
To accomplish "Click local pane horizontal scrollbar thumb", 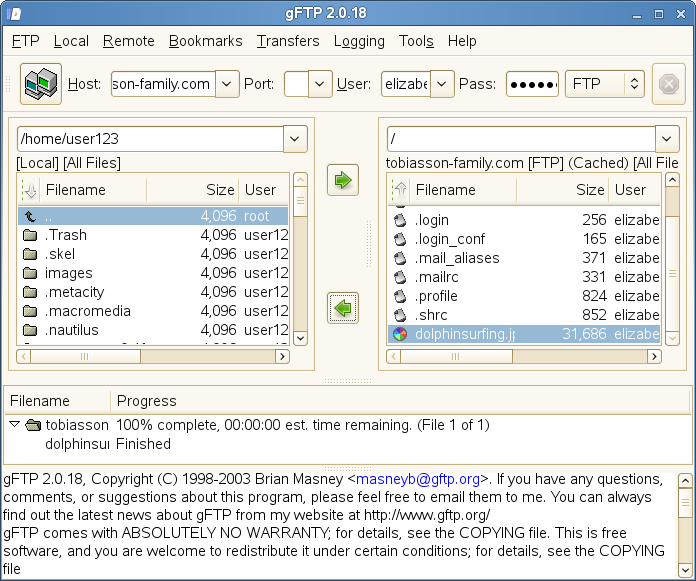I will coord(85,356).
